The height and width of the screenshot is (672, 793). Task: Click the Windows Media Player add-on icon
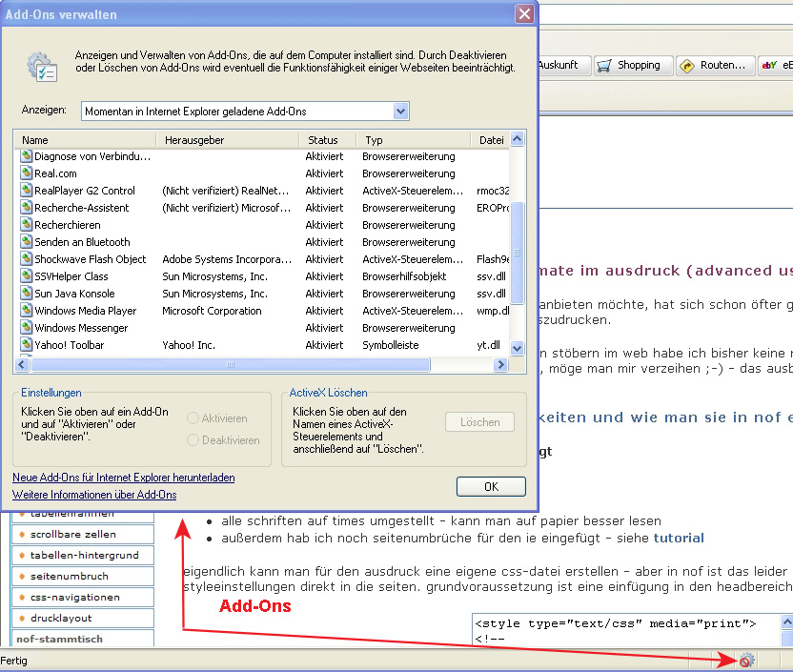pos(27,311)
